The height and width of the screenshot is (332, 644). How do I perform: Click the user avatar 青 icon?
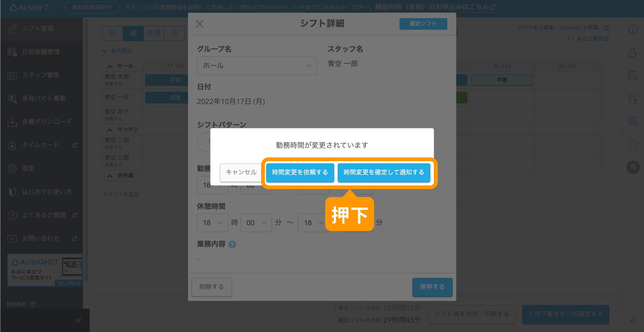pyautogui.click(x=633, y=167)
